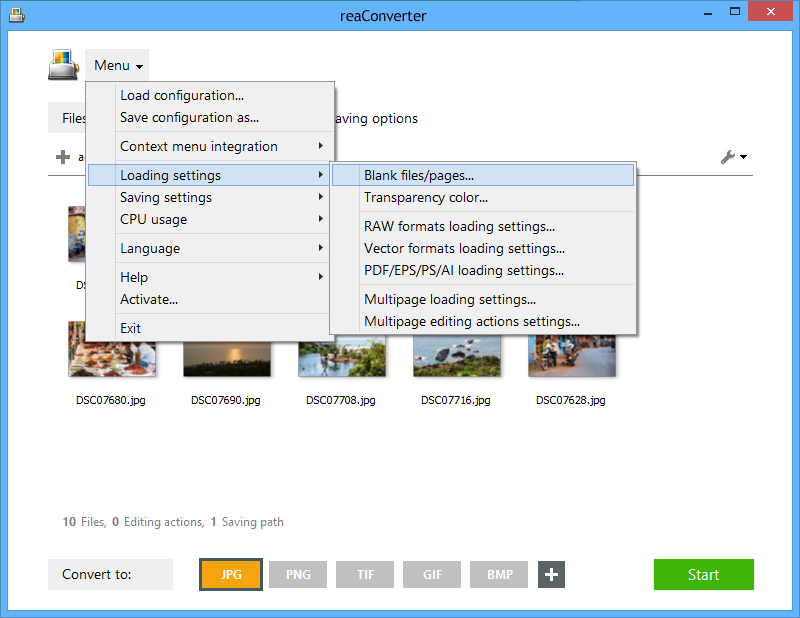
Task: Expand the Language submenu arrow
Action: tap(320, 248)
